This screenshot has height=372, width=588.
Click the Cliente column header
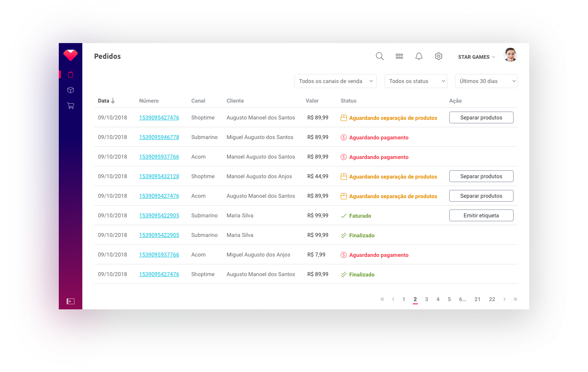point(235,101)
